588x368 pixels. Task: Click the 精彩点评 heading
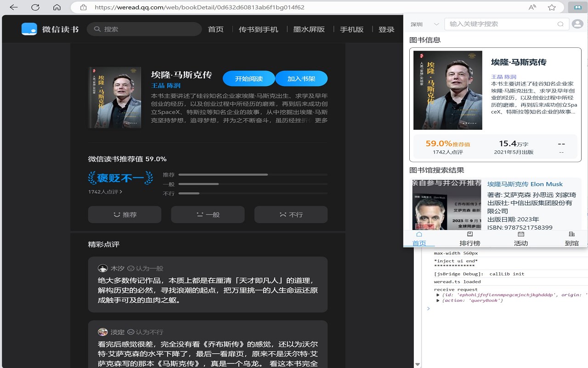(x=104, y=244)
